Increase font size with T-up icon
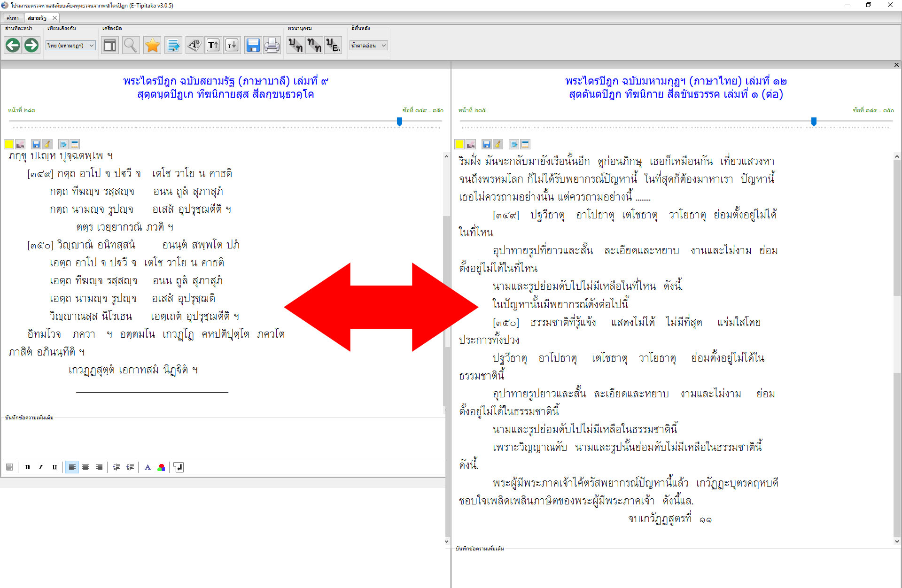 [213, 46]
